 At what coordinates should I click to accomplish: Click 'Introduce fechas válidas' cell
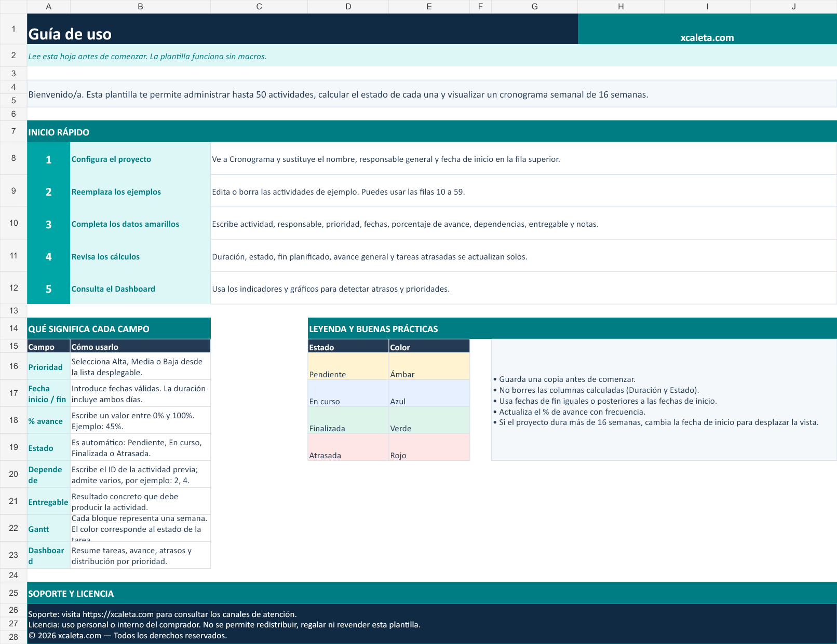click(140, 393)
